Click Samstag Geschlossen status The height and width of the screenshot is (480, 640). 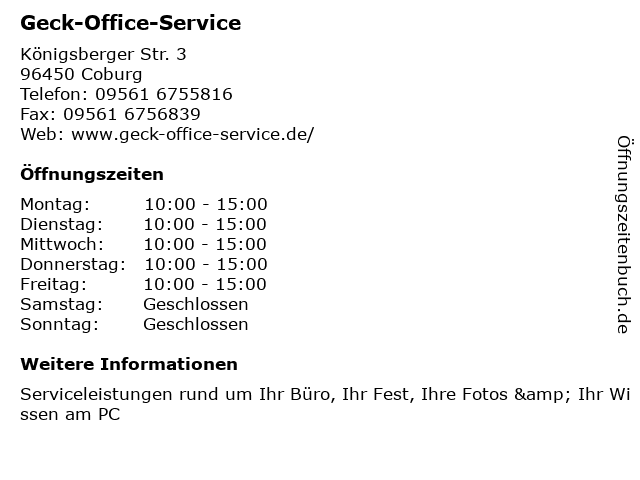[x=196, y=304]
